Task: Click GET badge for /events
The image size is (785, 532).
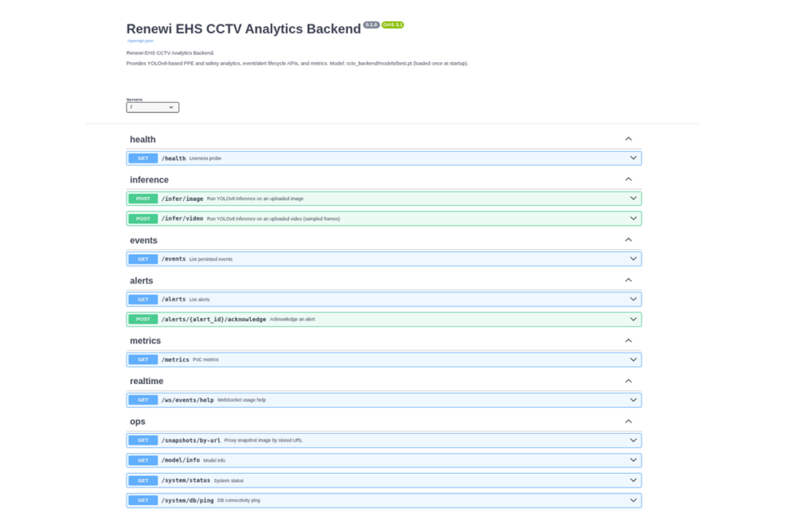Action: point(143,259)
